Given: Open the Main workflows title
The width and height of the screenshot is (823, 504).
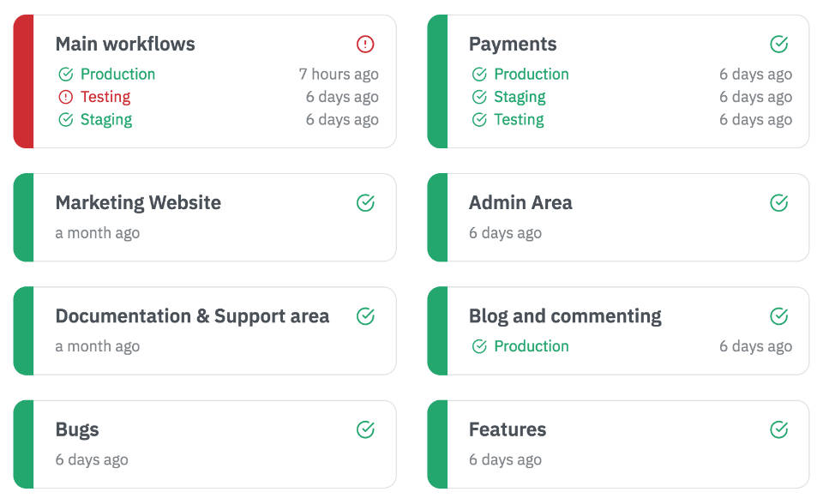Looking at the screenshot, I should pos(125,44).
